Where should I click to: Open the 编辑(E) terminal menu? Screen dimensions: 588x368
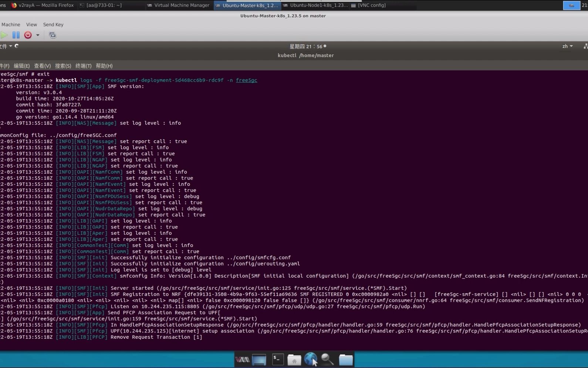(21, 66)
